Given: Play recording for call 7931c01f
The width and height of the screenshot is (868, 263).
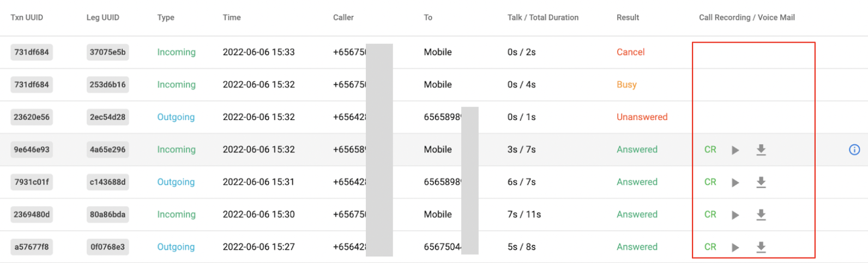Looking at the screenshot, I should pos(735,183).
